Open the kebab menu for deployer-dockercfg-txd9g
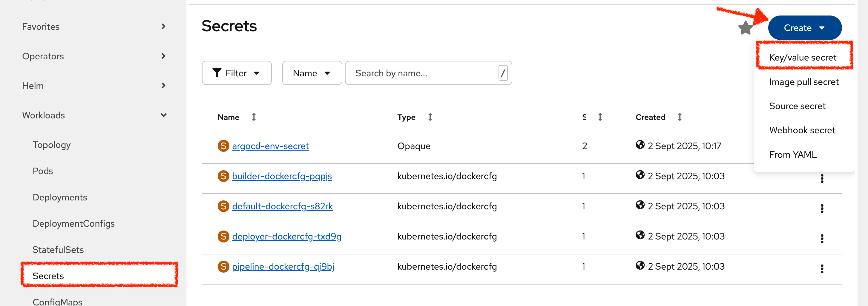The height and width of the screenshot is (306, 868). [x=822, y=238]
